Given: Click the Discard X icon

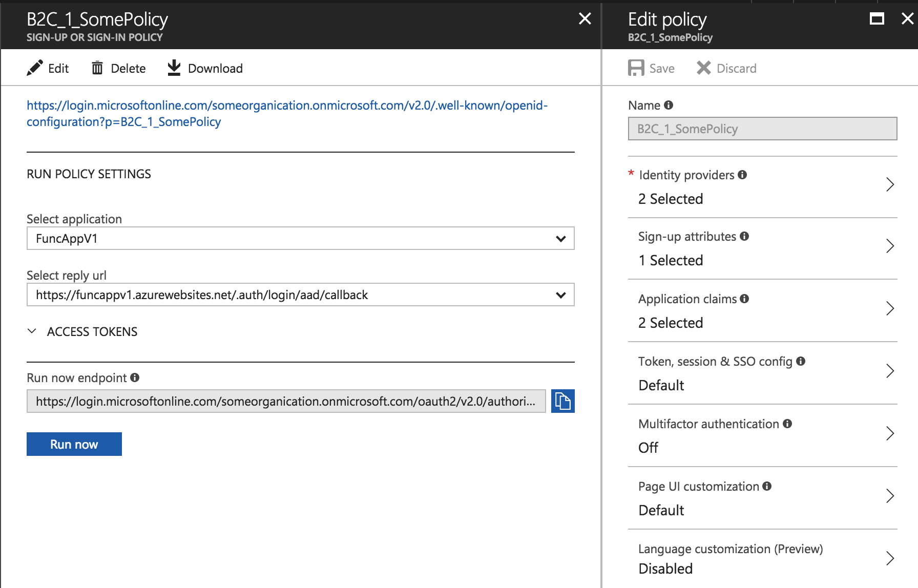Looking at the screenshot, I should coord(704,68).
